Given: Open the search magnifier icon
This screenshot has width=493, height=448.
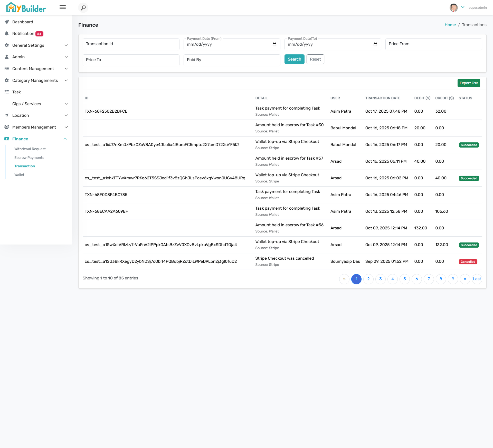Looking at the screenshot, I should pyautogui.click(x=83, y=8).
